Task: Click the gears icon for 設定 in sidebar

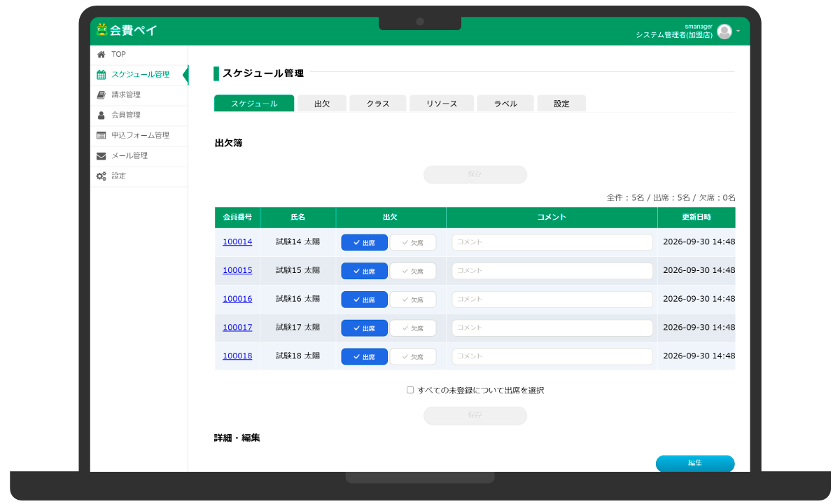Action: tap(101, 176)
